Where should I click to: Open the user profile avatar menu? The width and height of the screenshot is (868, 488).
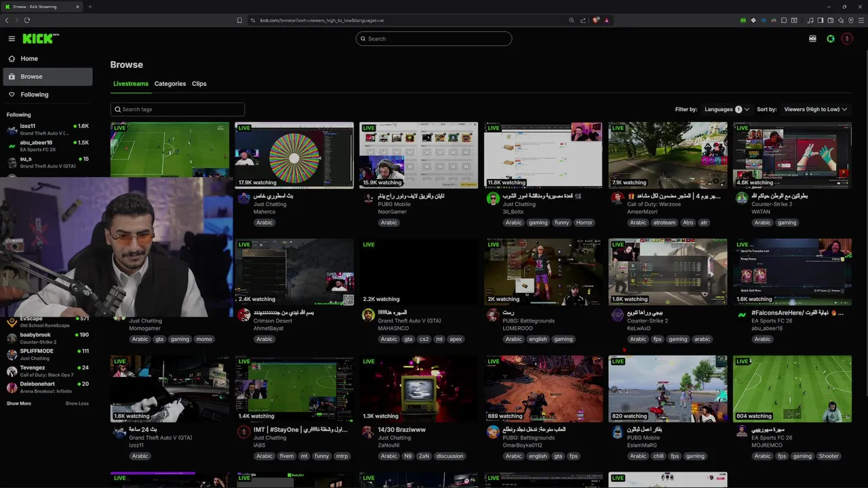(847, 39)
